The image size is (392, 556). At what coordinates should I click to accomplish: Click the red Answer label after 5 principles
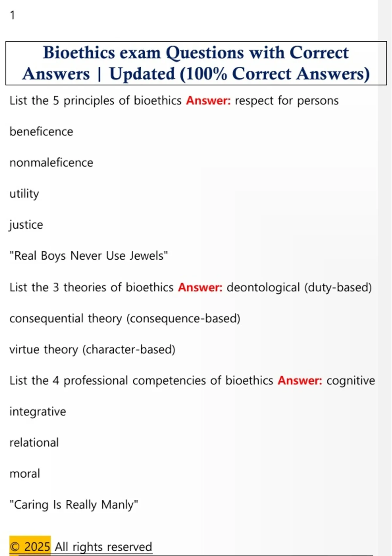(208, 101)
